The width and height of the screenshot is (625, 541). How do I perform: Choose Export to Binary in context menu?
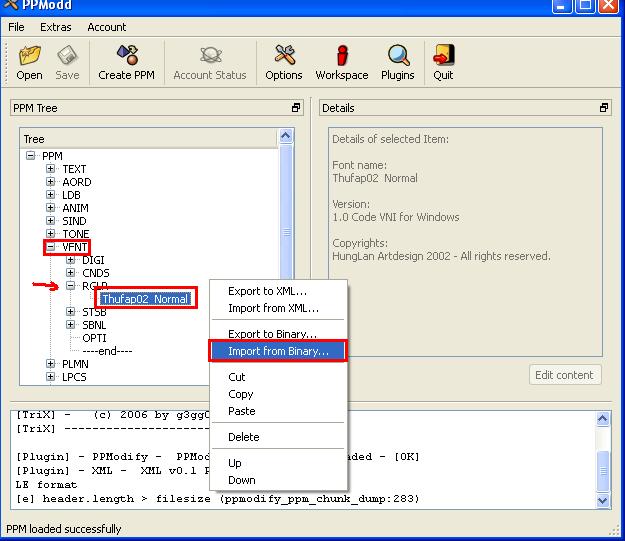point(278,334)
